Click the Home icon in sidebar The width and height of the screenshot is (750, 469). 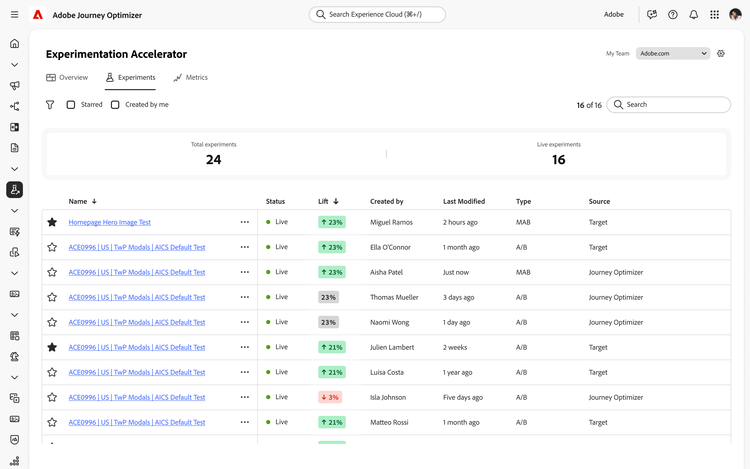14,44
